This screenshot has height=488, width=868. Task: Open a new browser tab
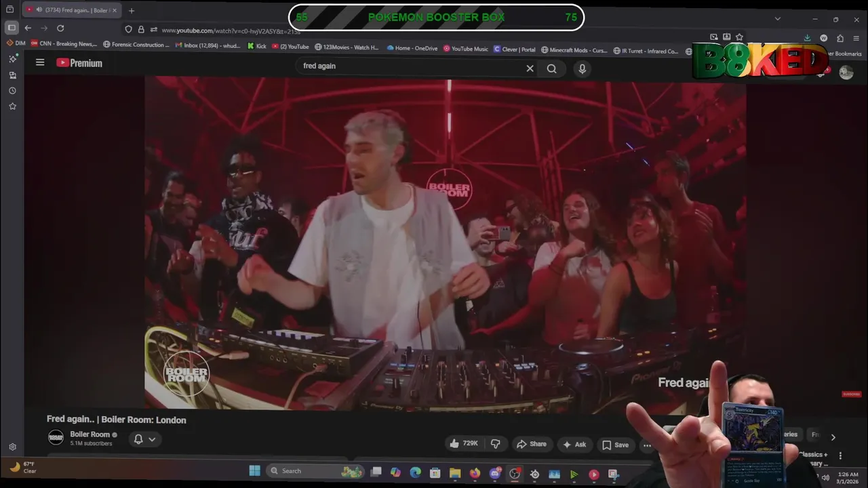pos(132,10)
